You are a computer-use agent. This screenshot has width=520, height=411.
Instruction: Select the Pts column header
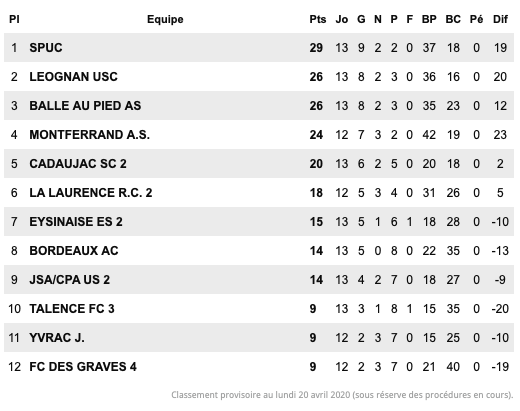pos(318,19)
